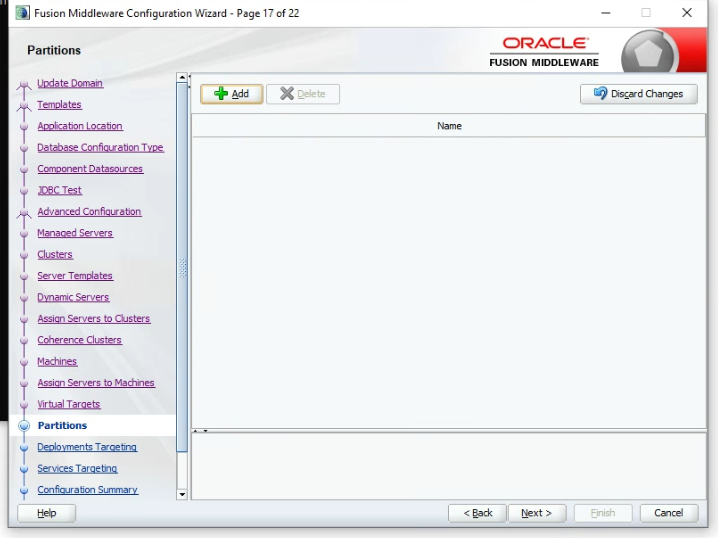Image resolution: width=718 pixels, height=538 pixels.
Task: Go to Coherence Clusters
Action: click(80, 340)
